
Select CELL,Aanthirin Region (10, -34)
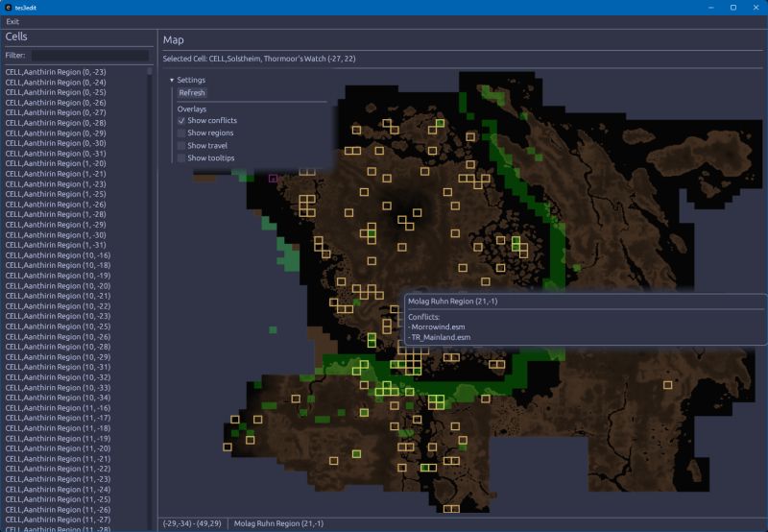point(58,398)
